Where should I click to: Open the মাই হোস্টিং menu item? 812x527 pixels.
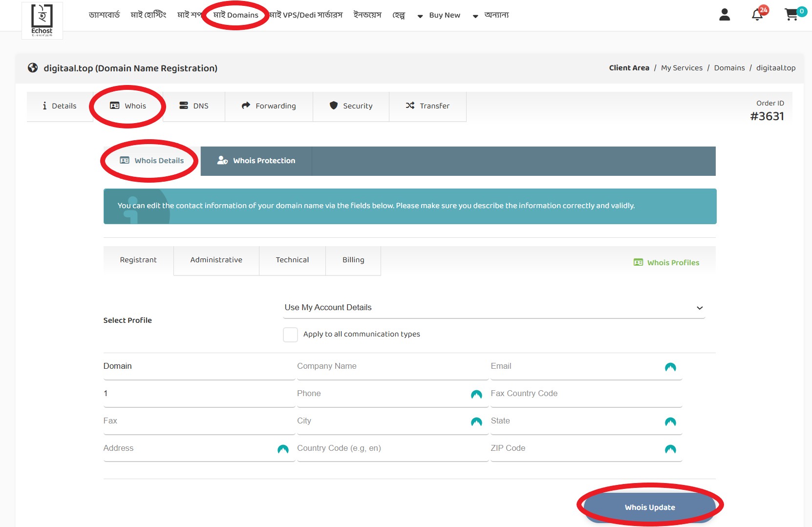(149, 15)
